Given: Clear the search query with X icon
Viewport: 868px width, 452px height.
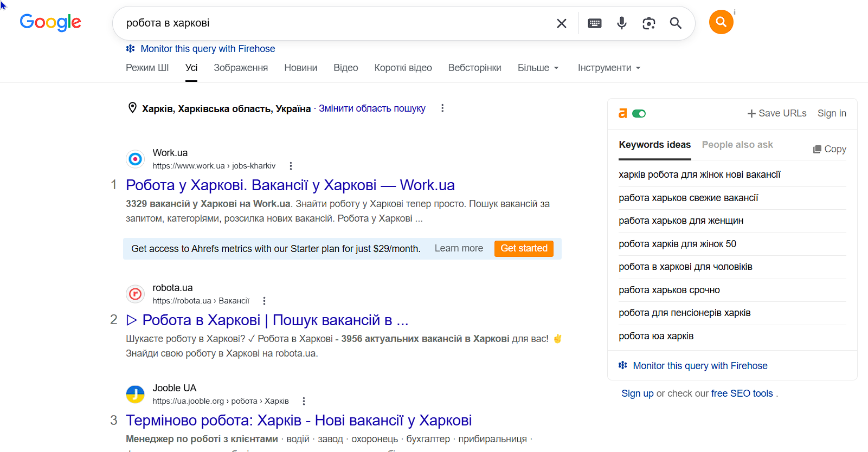Looking at the screenshot, I should click(562, 23).
